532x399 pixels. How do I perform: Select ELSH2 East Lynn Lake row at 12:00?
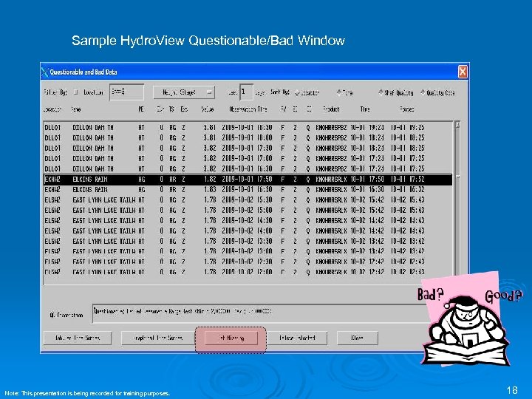pyautogui.click(x=248, y=272)
